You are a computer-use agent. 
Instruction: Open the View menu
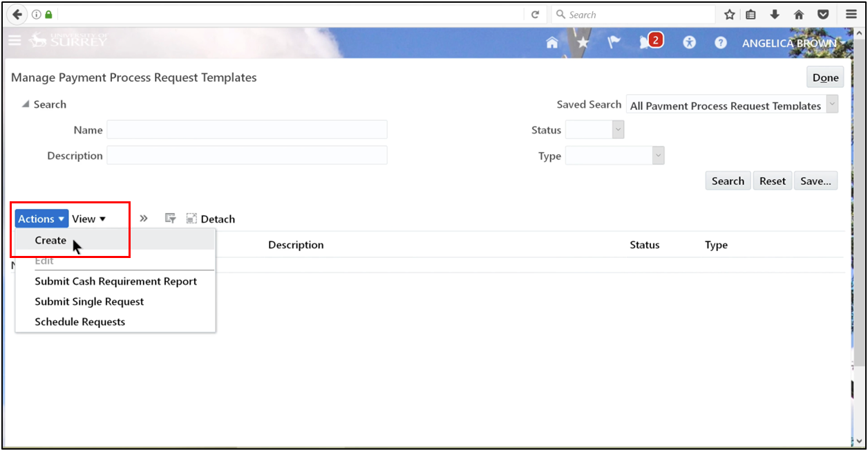[x=88, y=218]
